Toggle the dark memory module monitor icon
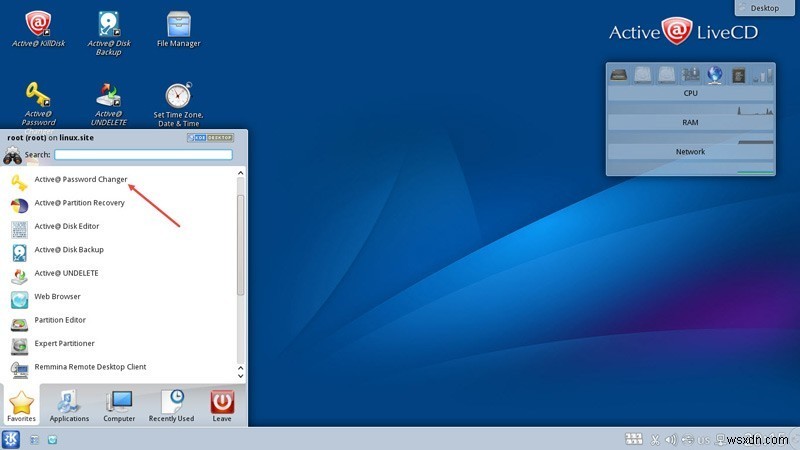The height and width of the screenshot is (450, 800). [618, 75]
